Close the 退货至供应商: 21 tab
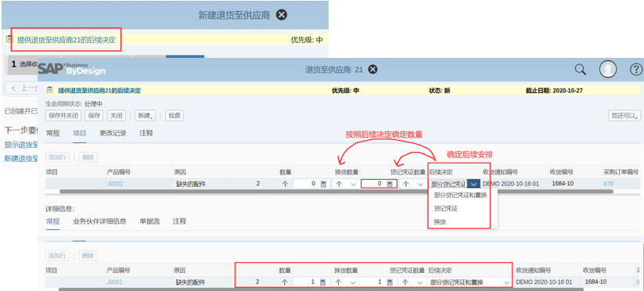Image resolution: width=644 pixels, height=291 pixels. pos(372,70)
